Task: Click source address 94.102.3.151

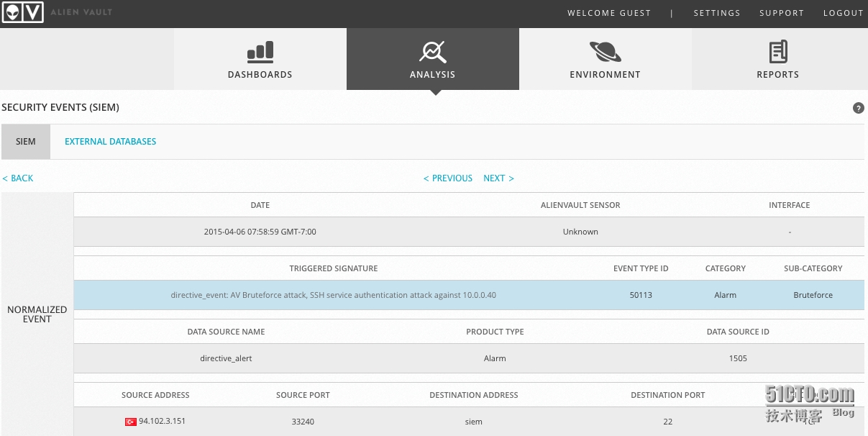Action: (162, 422)
